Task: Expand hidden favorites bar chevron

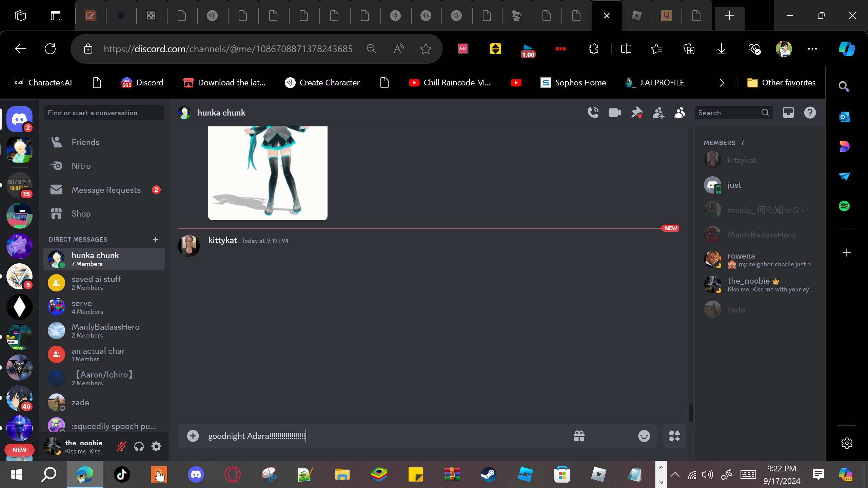Action: pos(722,83)
